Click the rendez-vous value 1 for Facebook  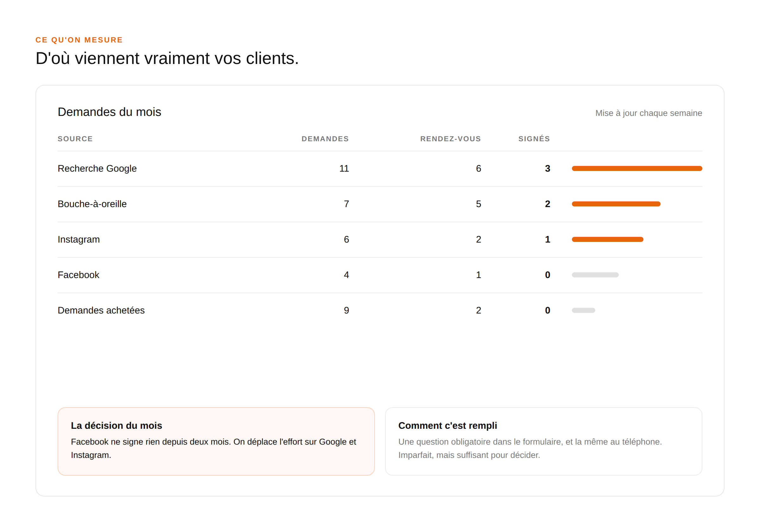click(478, 275)
